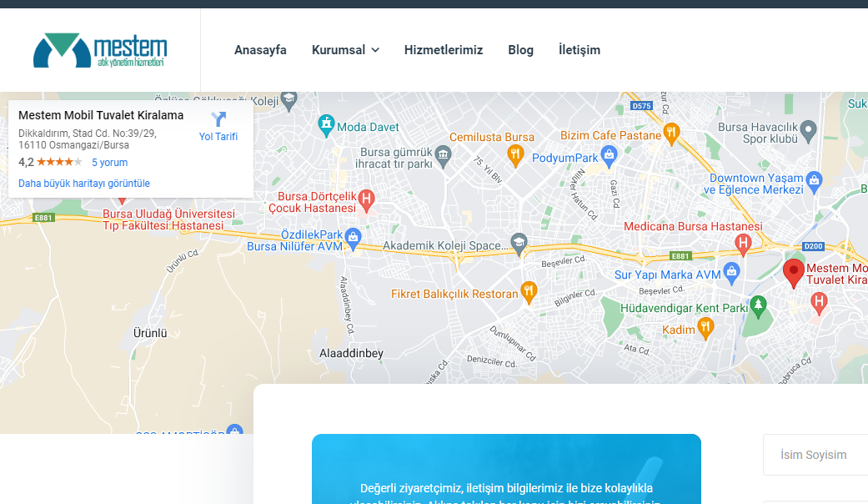Select Bursa Dörtçelik Çocuk Hastanesi hospital pin

click(366, 200)
